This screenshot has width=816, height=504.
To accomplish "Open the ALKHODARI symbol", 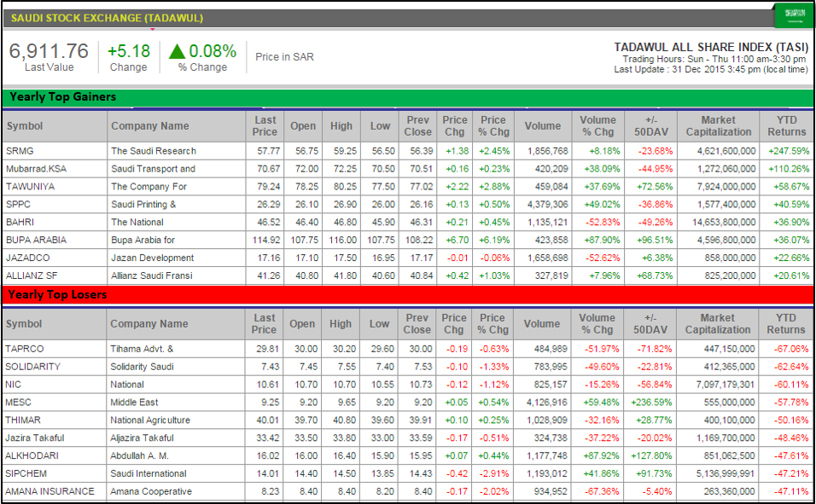I will pos(32,455).
